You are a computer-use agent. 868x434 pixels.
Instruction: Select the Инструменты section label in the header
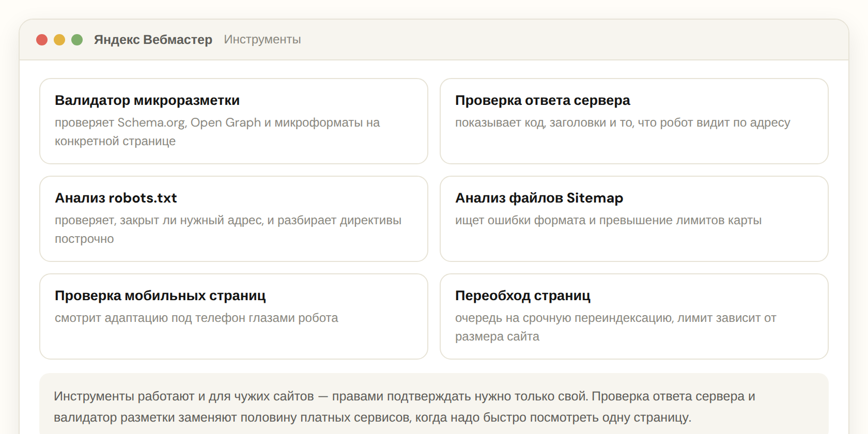point(262,40)
